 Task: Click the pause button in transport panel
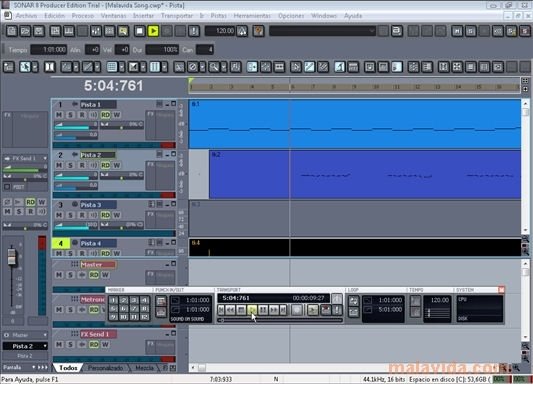pos(263,310)
